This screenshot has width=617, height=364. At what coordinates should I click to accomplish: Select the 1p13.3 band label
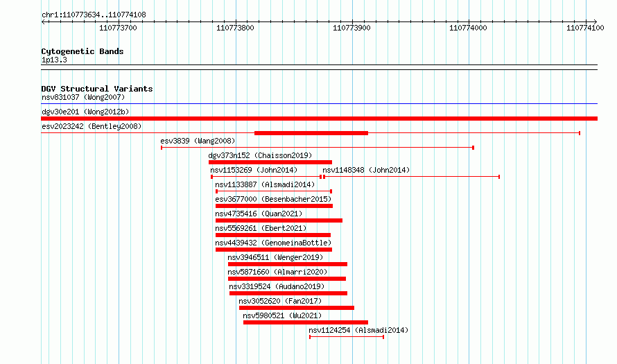coord(54,60)
